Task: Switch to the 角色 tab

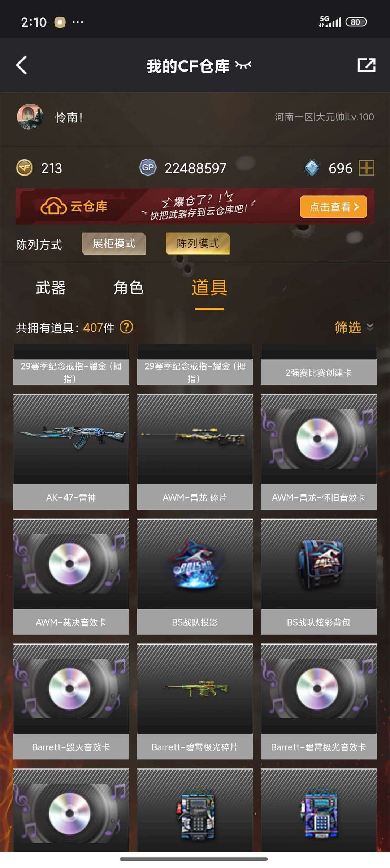Action: 129,288
